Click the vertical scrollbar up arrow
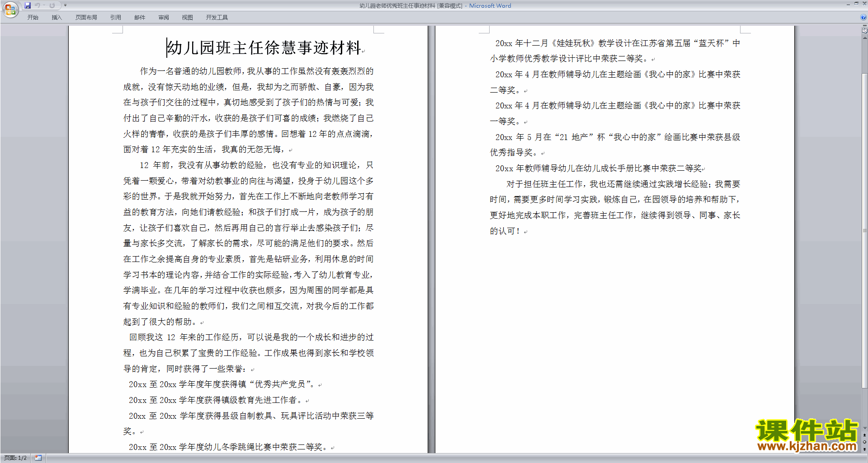This screenshot has height=463, width=868. tap(865, 38)
